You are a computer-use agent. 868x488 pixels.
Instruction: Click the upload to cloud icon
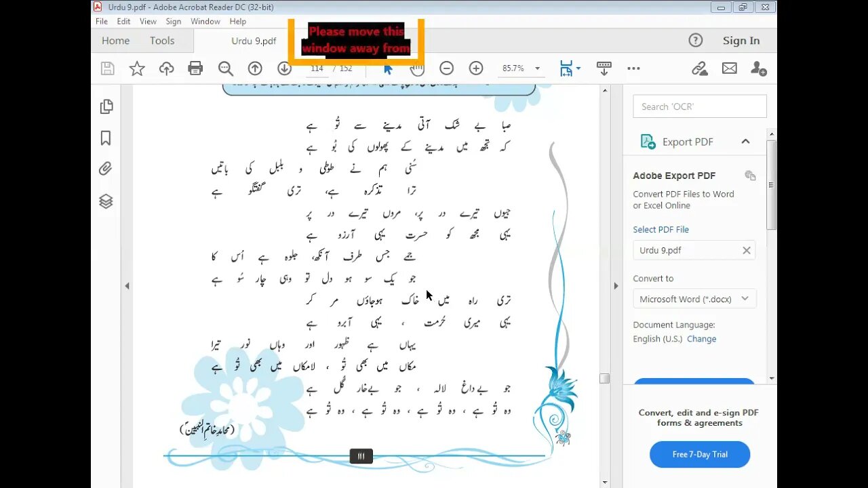[166, 68]
